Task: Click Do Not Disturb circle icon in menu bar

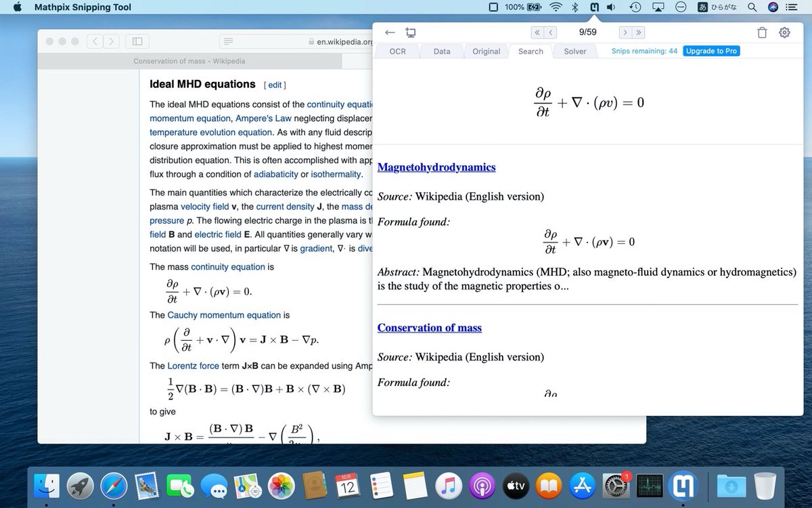Action: [681, 7]
